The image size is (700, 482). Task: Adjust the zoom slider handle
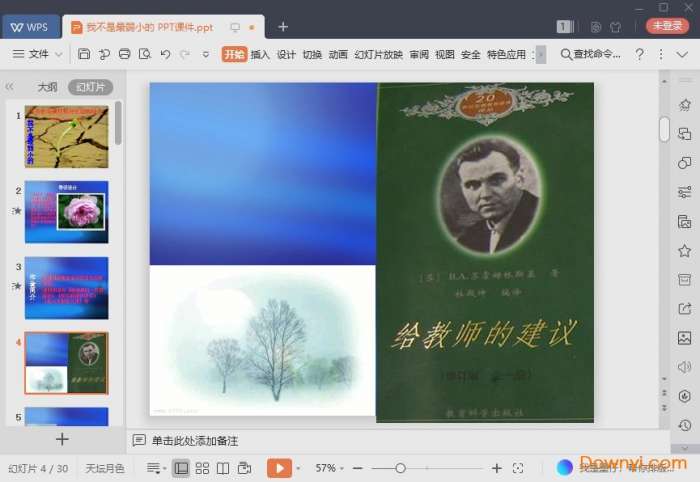pos(400,468)
